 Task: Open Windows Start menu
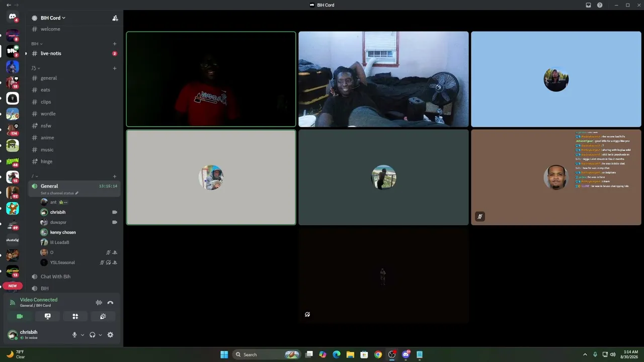[x=224, y=354]
